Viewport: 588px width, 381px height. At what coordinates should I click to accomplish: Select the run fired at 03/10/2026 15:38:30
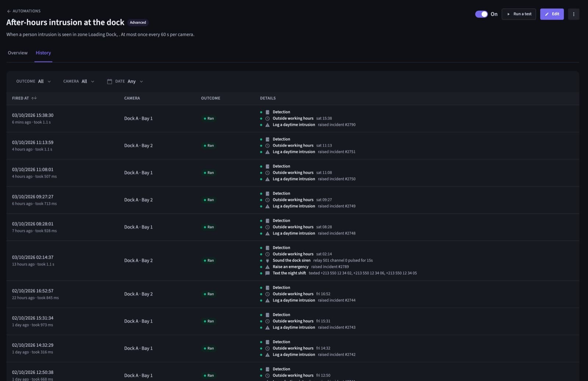[x=293, y=119]
